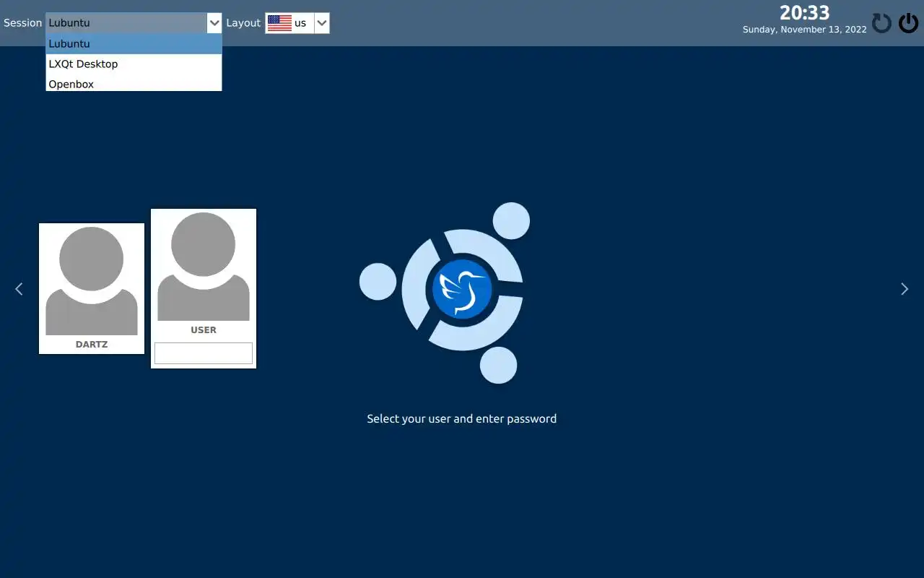Click the Layout label
The image size is (924, 578).
click(x=243, y=23)
